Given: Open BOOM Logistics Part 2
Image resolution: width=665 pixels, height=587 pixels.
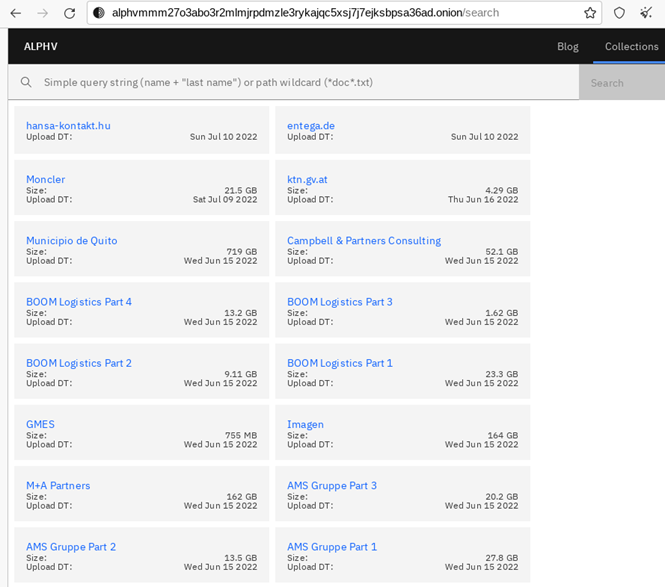Looking at the screenshot, I should [79, 363].
